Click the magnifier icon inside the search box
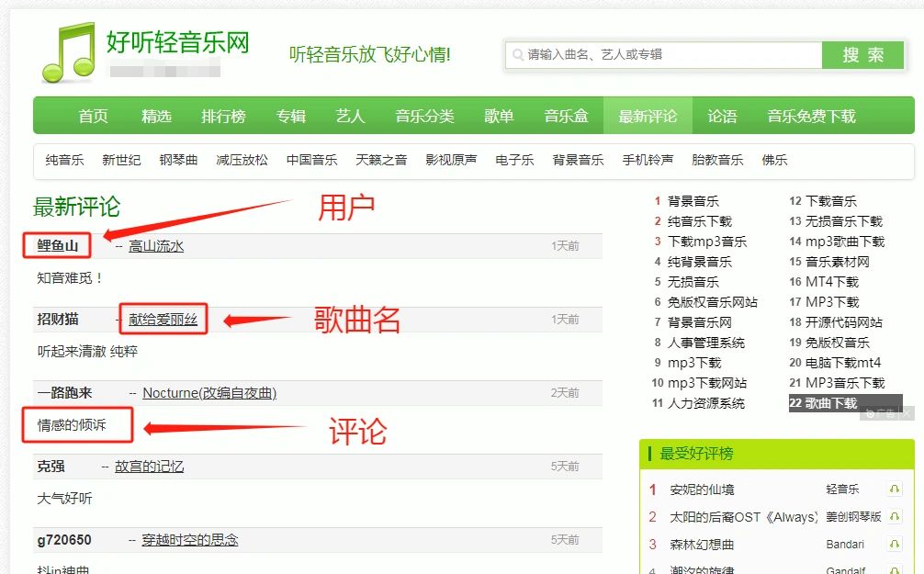 tap(517, 55)
